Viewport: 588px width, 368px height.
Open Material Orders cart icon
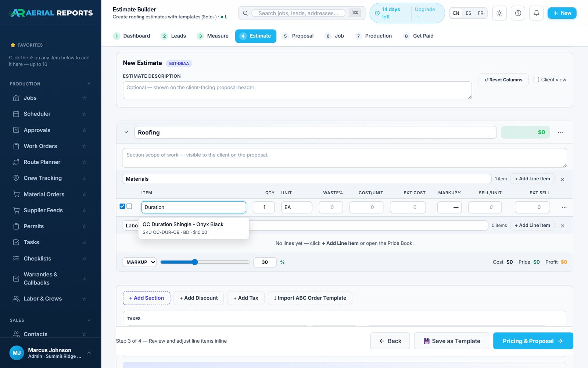(x=16, y=194)
